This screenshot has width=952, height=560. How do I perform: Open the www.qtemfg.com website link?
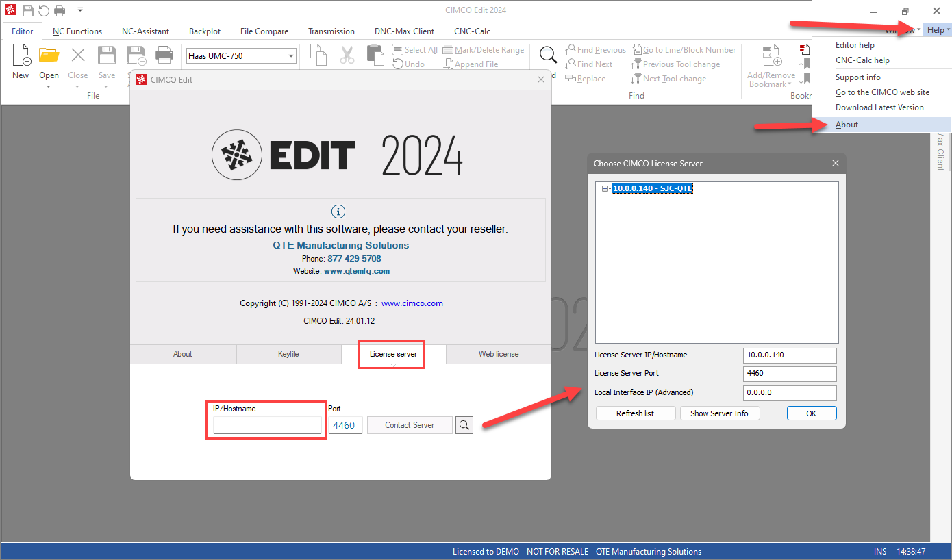coord(357,271)
